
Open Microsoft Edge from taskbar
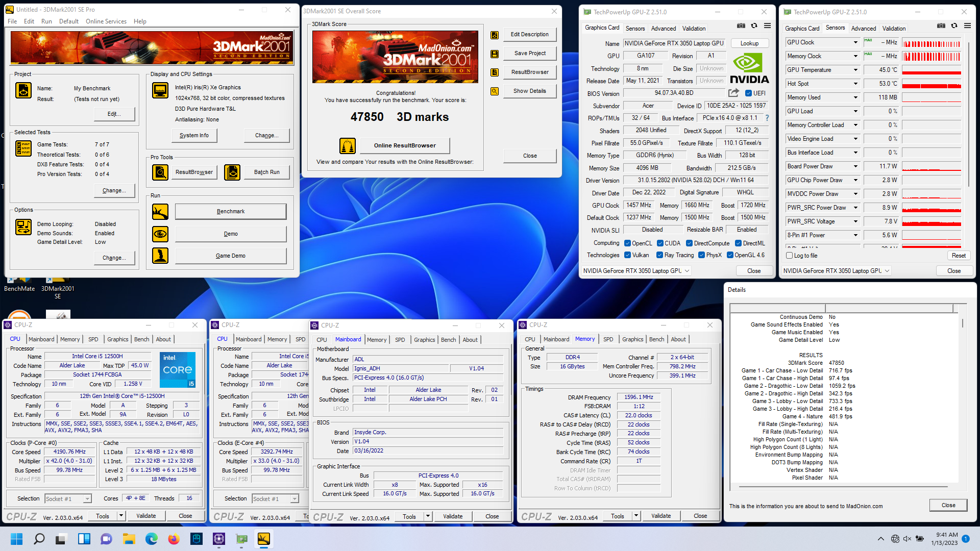point(152,539)
